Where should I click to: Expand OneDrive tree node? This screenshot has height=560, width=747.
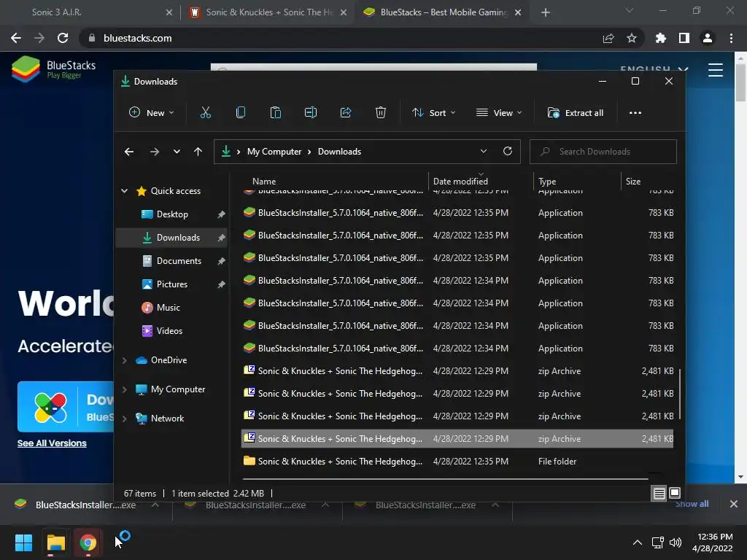(x=124, y=360)
